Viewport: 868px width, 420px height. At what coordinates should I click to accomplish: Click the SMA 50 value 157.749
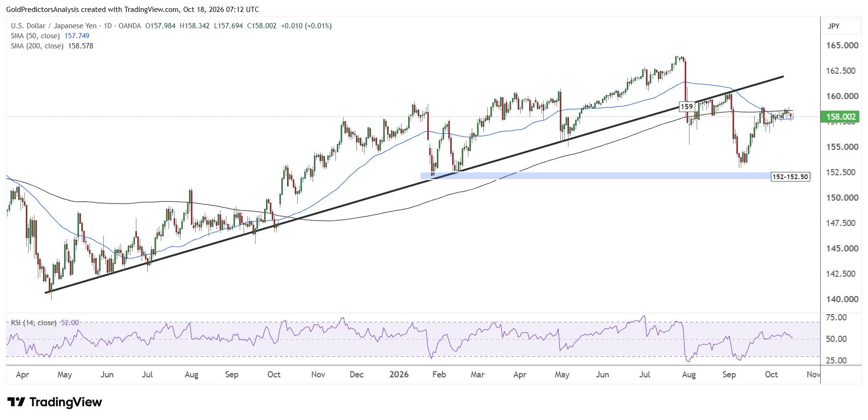(x=77, y=36)
